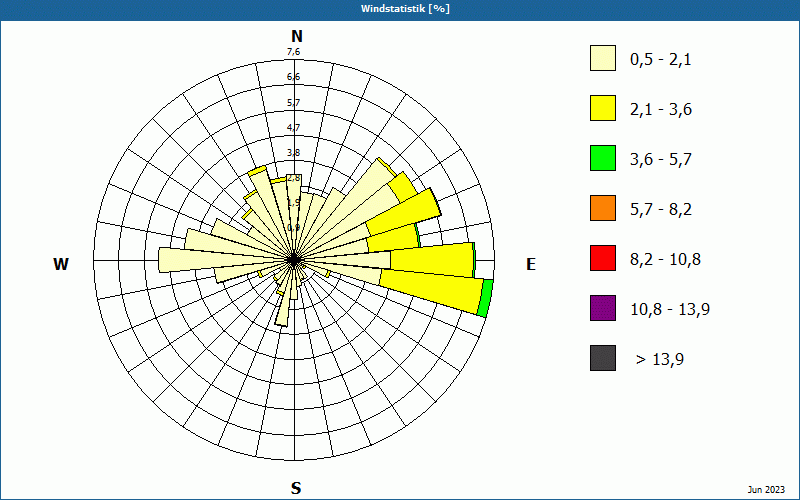This screenshot has height=500, width=800.
Task: Click the orange 5,7 - 8,2 swatch
Action: (603, 208)
